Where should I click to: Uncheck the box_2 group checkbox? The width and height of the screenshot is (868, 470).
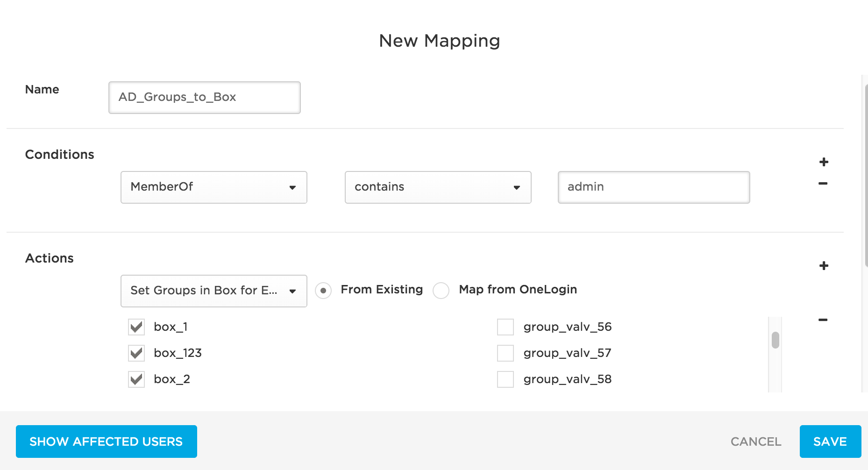[136, 379]
